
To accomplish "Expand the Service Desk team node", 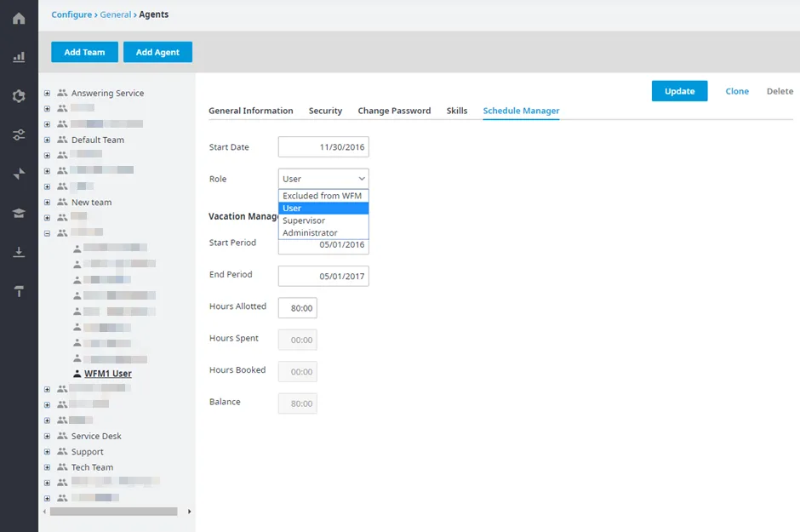I will pos(47,436).
